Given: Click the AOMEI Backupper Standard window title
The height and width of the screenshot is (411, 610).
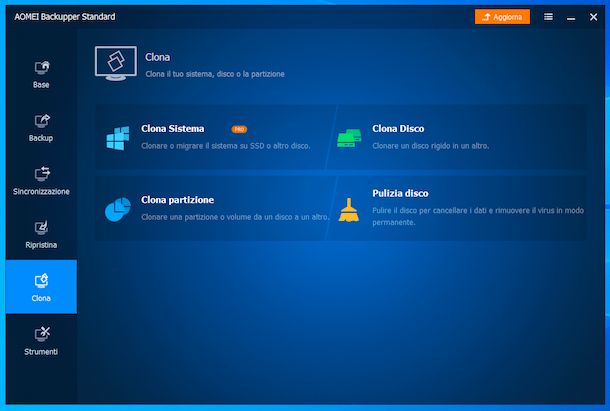Looking at the screenshot, I should click(65, 17).
